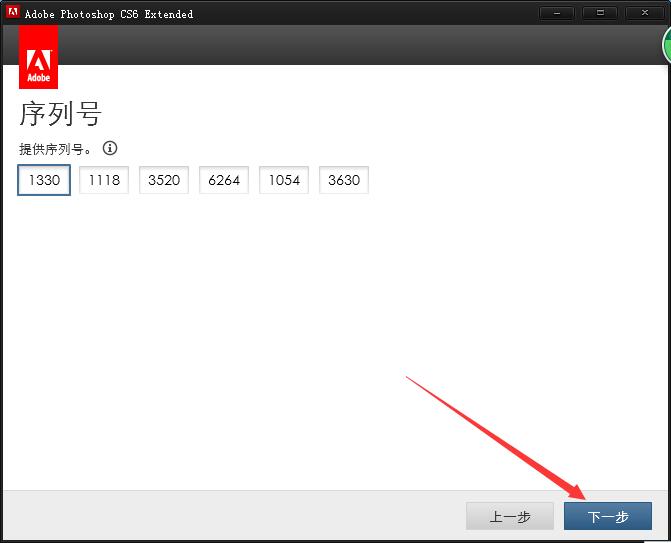Minimize the installer window
Screen dimensions: 671x543
pos(556,13)
